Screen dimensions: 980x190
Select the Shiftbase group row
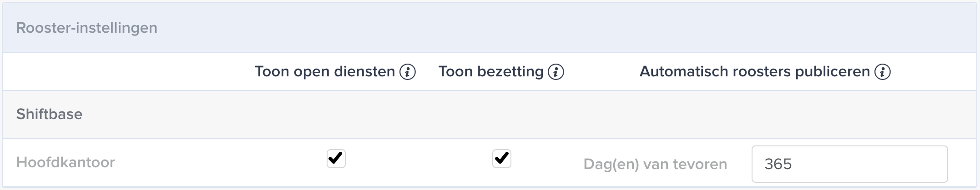[490, 114]
